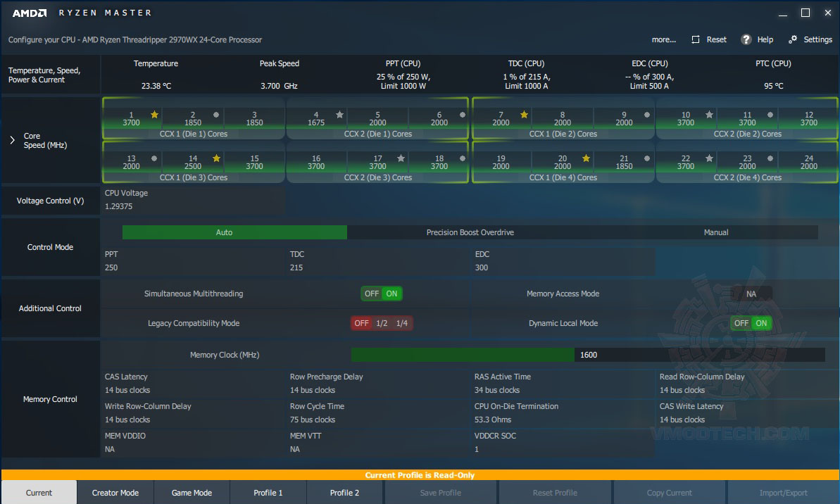This screenshot has width=840, height=504.
Task: Click the AMD logo
Action: [30, 13]
